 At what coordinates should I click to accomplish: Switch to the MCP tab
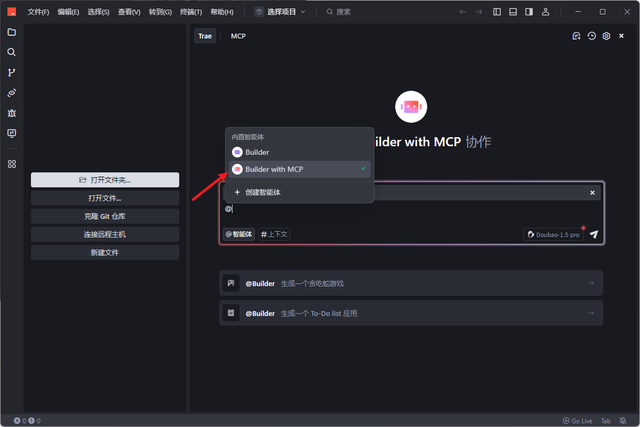coord(238,36)
